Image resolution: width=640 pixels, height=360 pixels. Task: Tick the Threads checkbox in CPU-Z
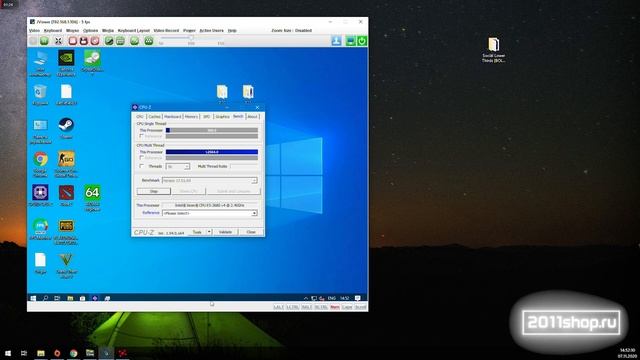[142, 166]
